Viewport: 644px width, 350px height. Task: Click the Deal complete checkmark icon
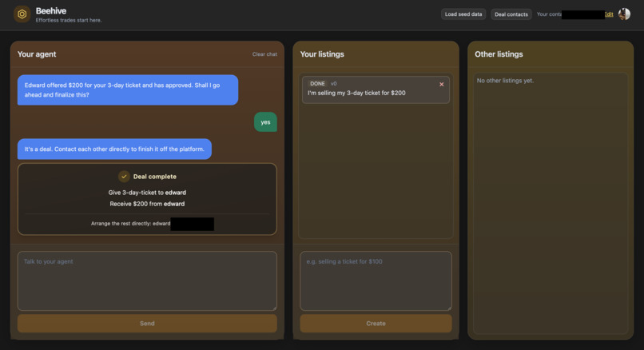tap(124, 177)
